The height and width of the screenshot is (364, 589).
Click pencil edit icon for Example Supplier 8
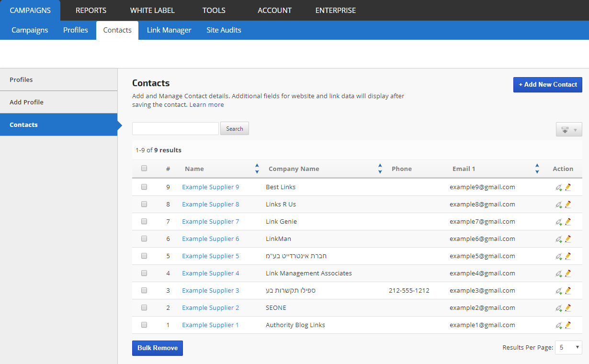tap(568, 205)
